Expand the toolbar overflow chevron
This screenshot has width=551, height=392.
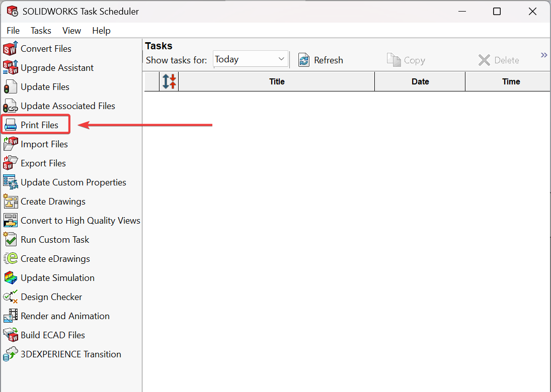tap(544, 55)
